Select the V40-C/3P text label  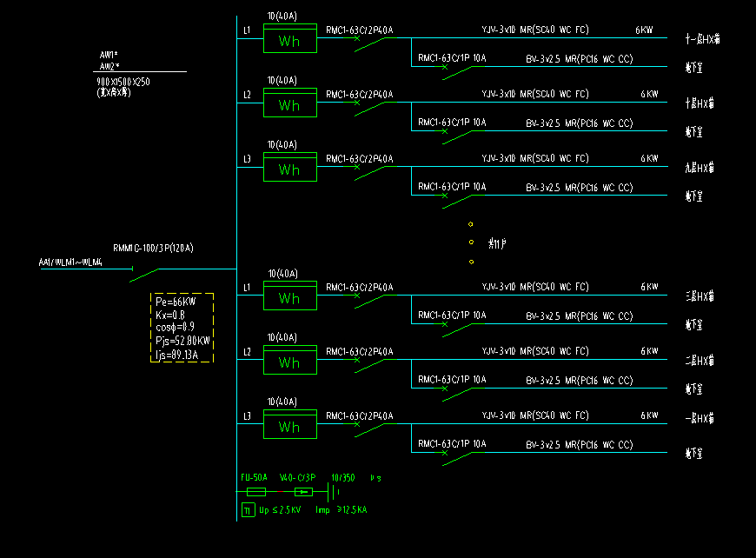tap(298, 477)
